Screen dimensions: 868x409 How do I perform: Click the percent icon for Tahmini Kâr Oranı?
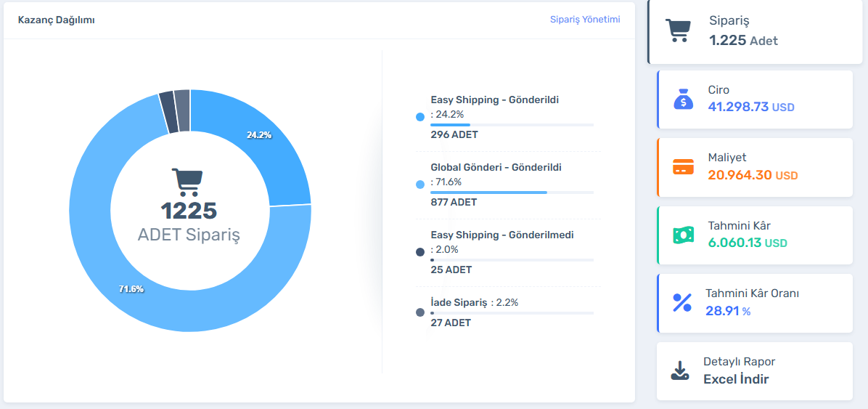coord(682,303)
